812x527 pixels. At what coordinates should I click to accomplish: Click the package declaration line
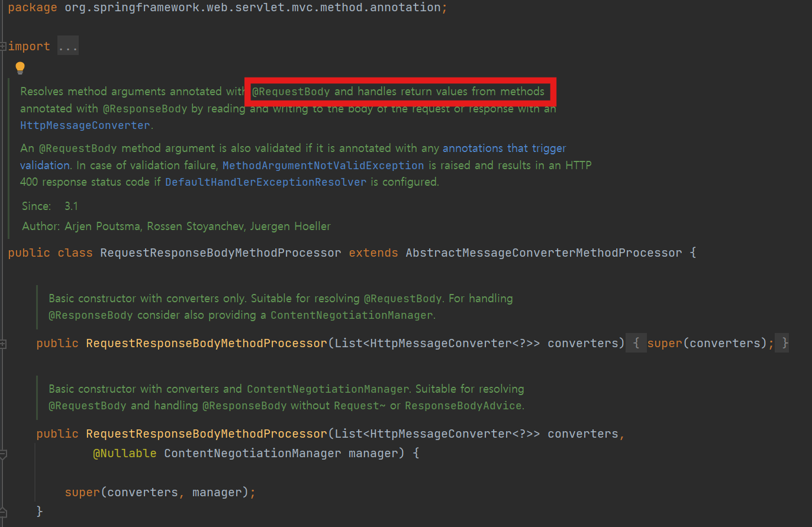[x=228, y=8]
